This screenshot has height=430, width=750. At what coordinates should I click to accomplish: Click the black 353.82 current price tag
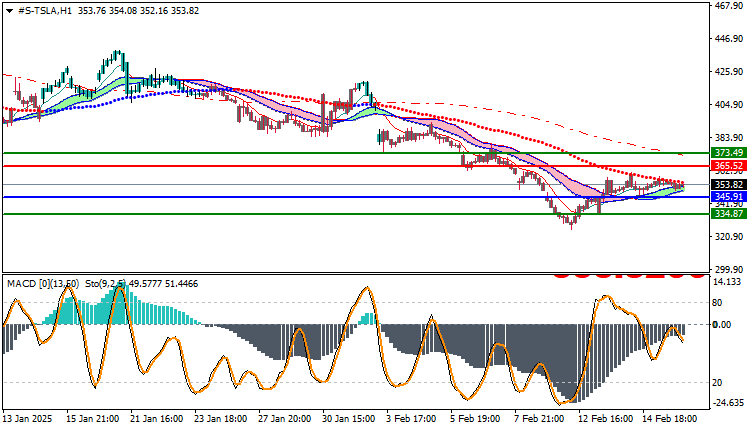pyautogui.click(x=728, y=185)
